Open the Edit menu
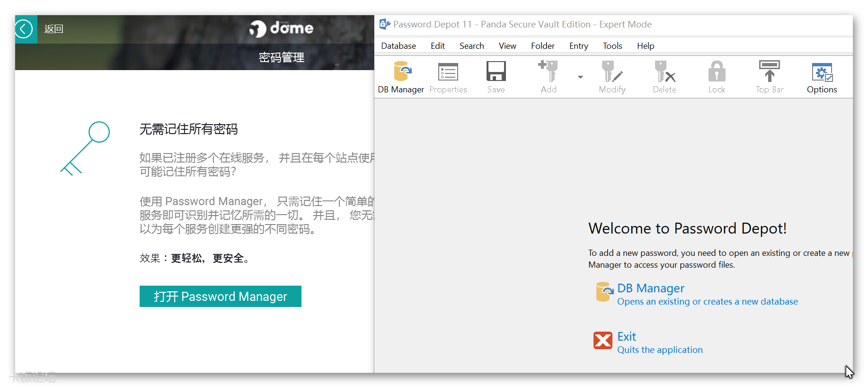 click(437, 46)
